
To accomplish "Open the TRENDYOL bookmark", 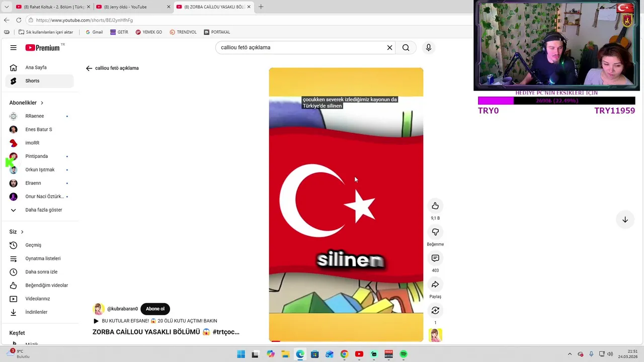I will [x=183, y=32].
